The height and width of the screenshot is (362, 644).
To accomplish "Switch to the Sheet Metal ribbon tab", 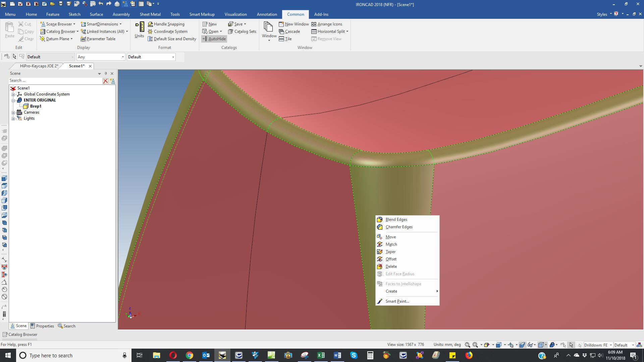I will pos(150,14).
